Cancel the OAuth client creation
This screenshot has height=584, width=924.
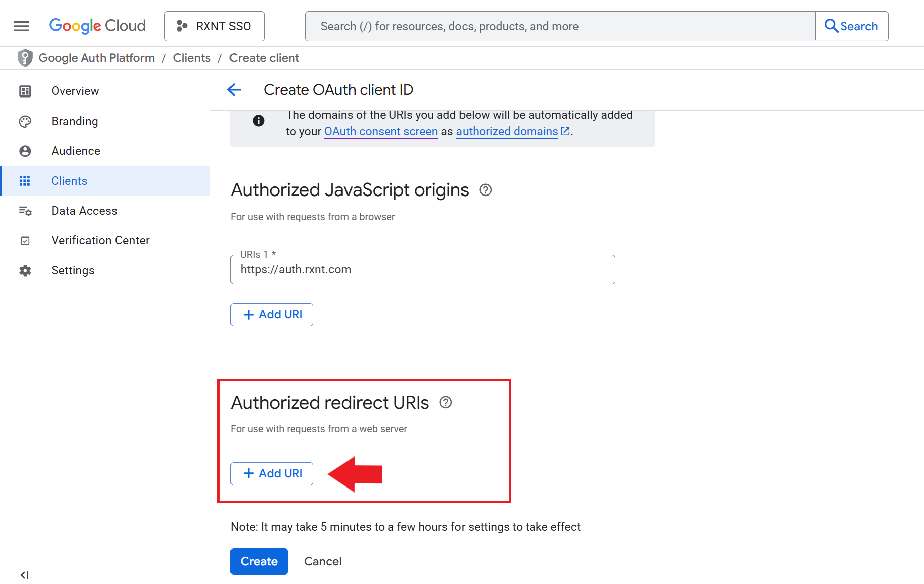[x=323, y=561]
